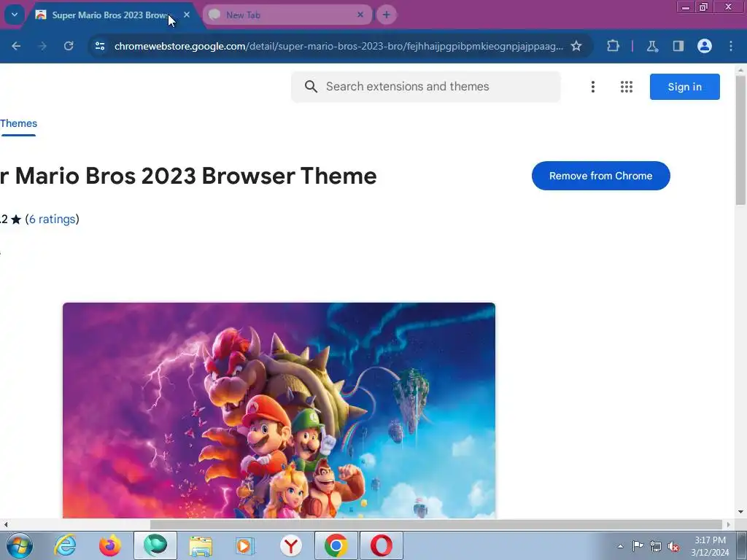Image resolution: width=747 pixels, height=560 pixels.
Task: Open the Chrome three-dot menu
Action: click(731, 46)
